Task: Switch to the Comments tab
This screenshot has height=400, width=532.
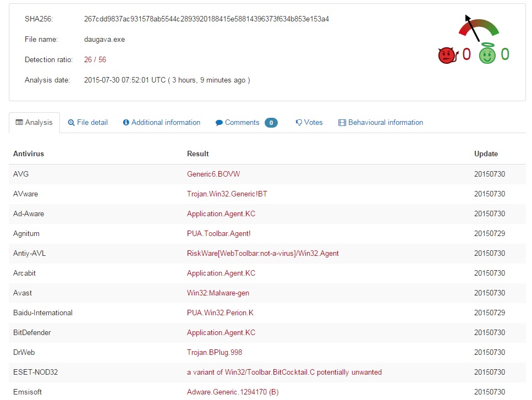Action: click(x=246, y=123)
